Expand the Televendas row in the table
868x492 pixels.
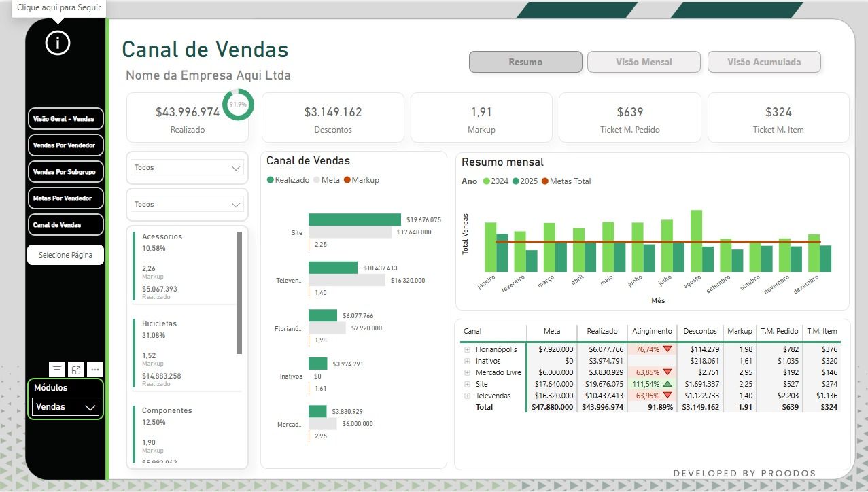pyautogui.click(x=467, y=396)
